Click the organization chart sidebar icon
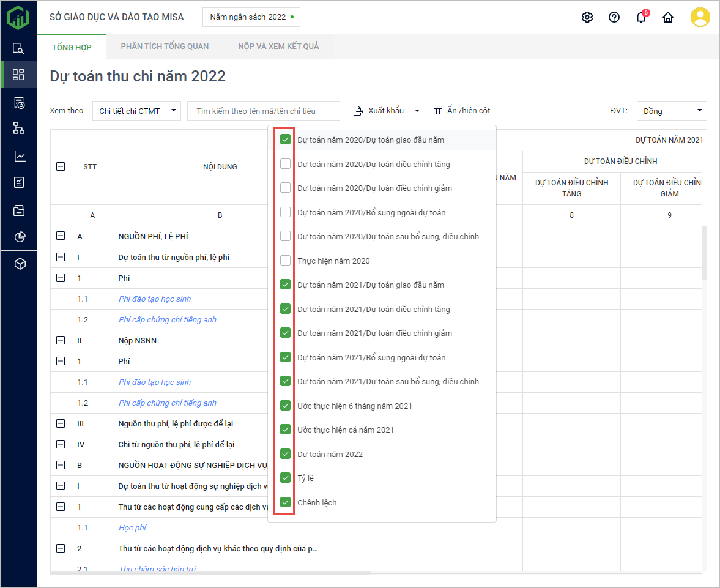The image size is (720, 588). (19, 128)
